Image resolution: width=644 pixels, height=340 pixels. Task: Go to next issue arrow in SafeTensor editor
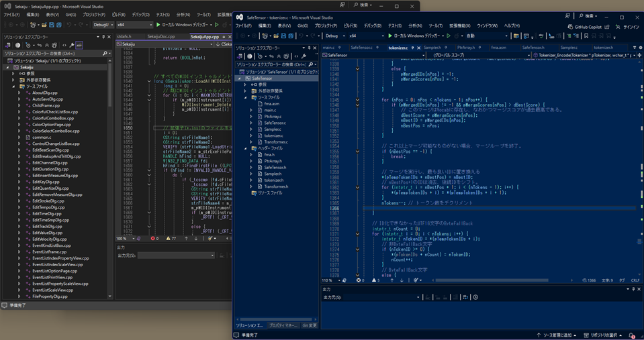(402, 280)
